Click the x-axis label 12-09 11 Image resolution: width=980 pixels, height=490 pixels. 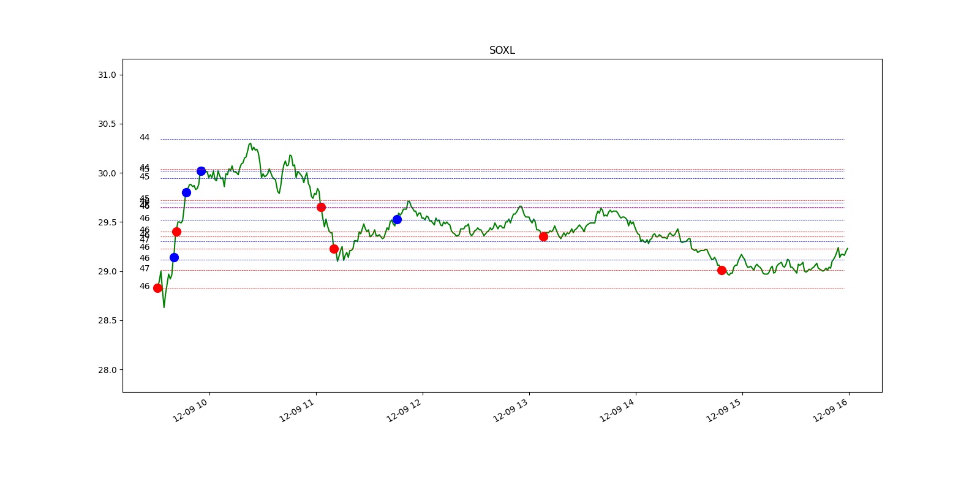tap(297, 410)
